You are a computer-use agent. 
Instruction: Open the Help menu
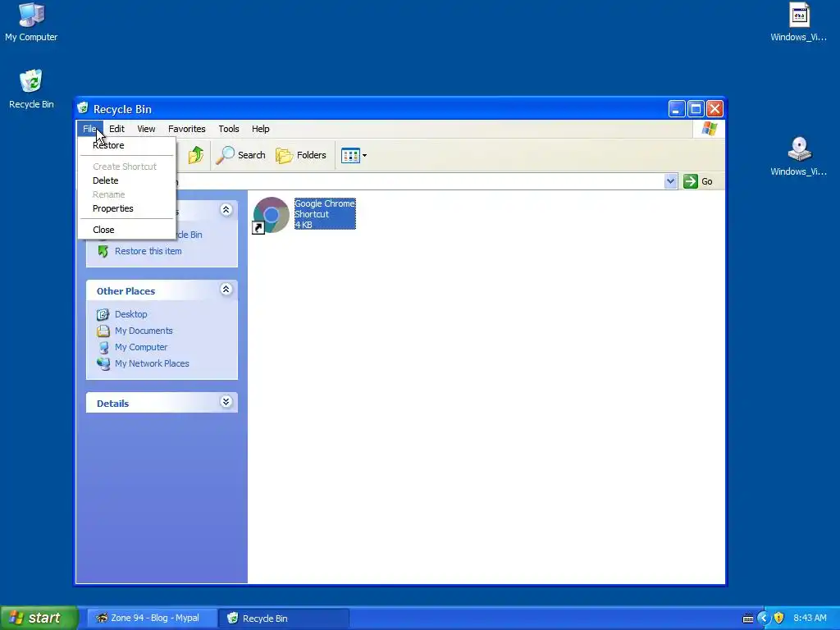pyautogui.click(x=260, y=129)
